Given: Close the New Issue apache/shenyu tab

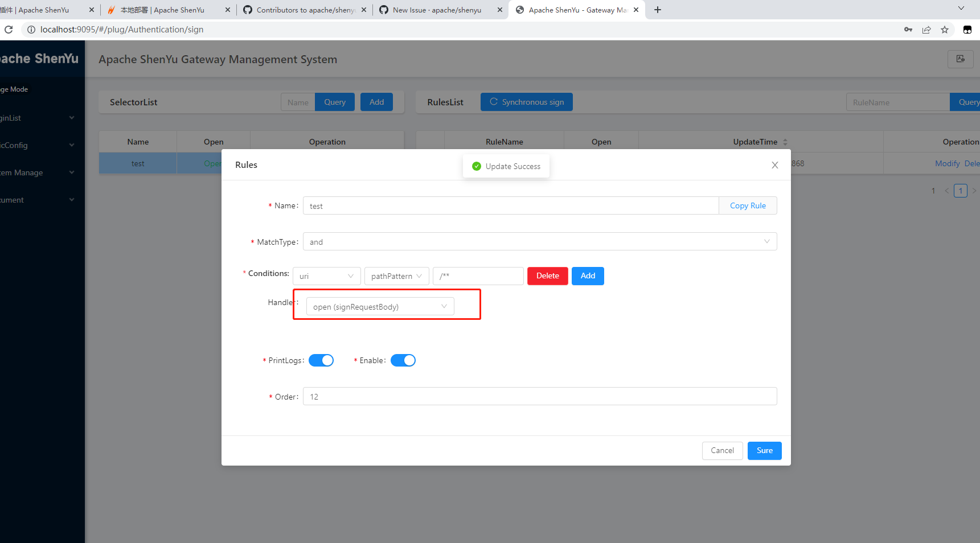Looking at the screenshot, I should tap(500, 10).
